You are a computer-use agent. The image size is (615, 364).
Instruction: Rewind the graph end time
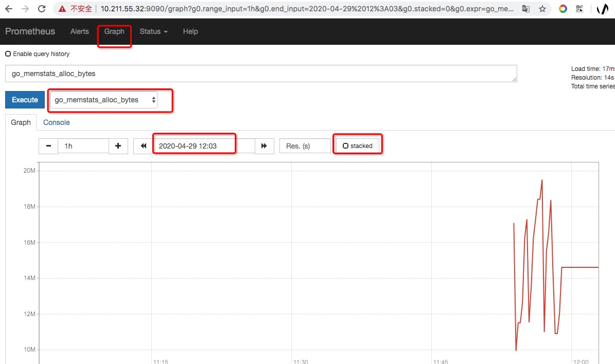pyautogui.click(x=143, y=146)
